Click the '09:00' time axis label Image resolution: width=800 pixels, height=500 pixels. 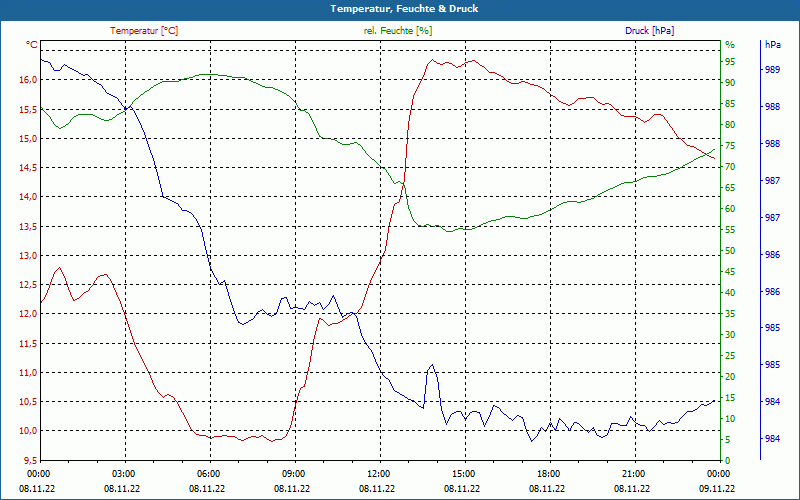295,473
